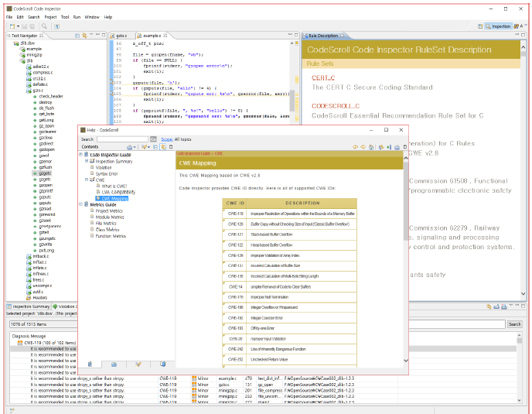Collapse Code Inspector Guide tree node

click(x=80, y=155)
